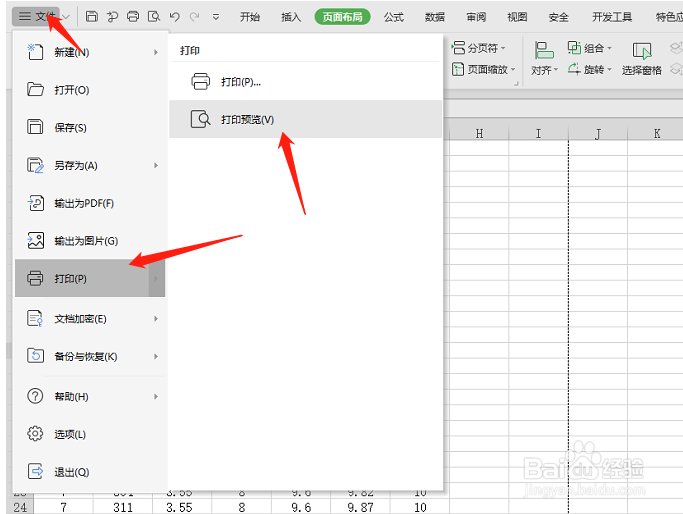Click the exit icon beside 退出

pos(35,471)
